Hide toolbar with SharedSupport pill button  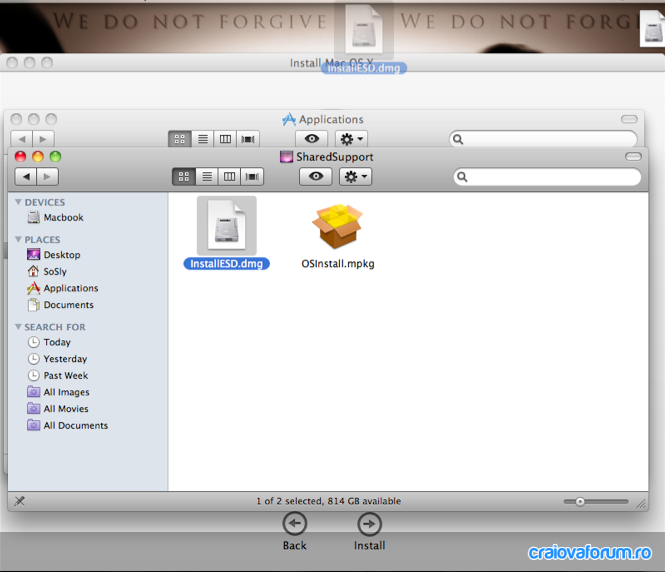click(633, 156)
